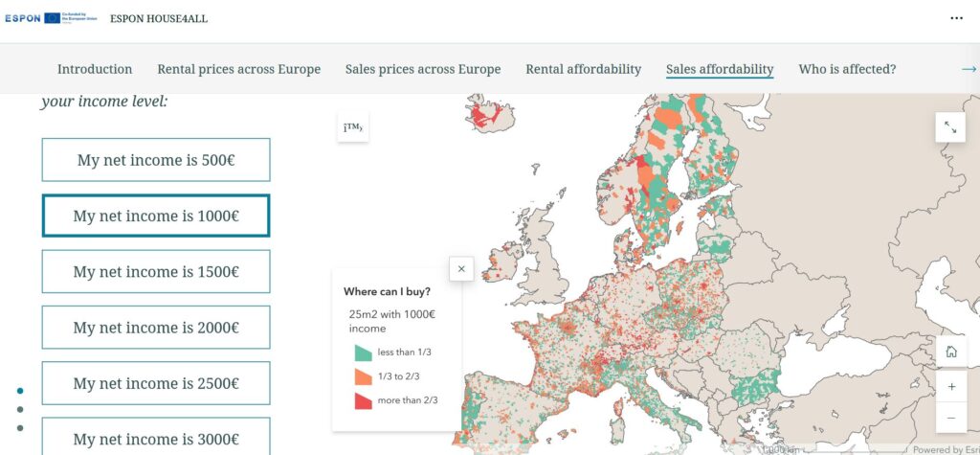Image resolution: width=980 pixels, height=455 pixels.
Task: Zoom out of the map
Action: coord(950,418)
